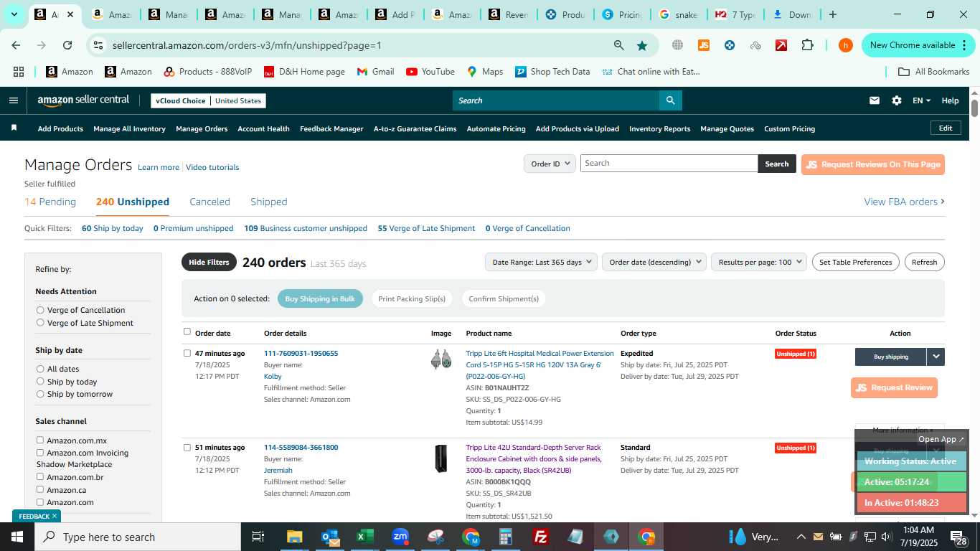Select Verge of Cancellation radio filter
This screenshot has height=551, width=980.
tap(40, 310)
